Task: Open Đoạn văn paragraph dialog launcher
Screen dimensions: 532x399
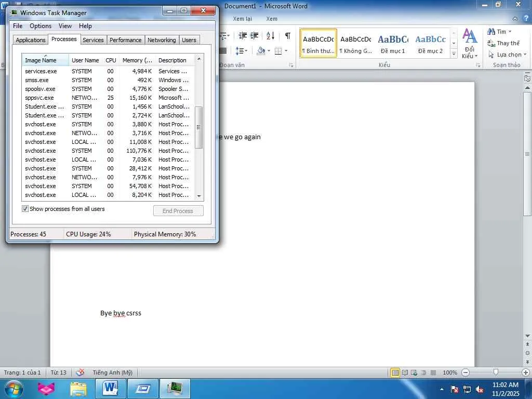Action: coord(291,65)
